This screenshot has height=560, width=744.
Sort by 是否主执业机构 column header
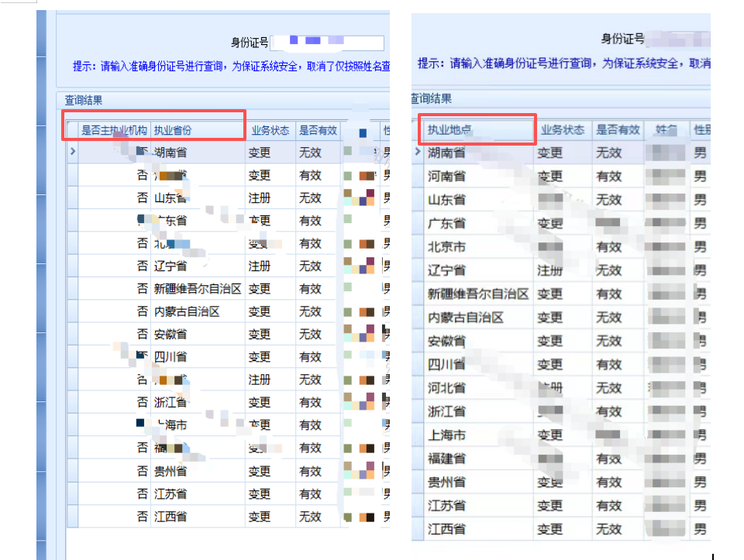114,130
